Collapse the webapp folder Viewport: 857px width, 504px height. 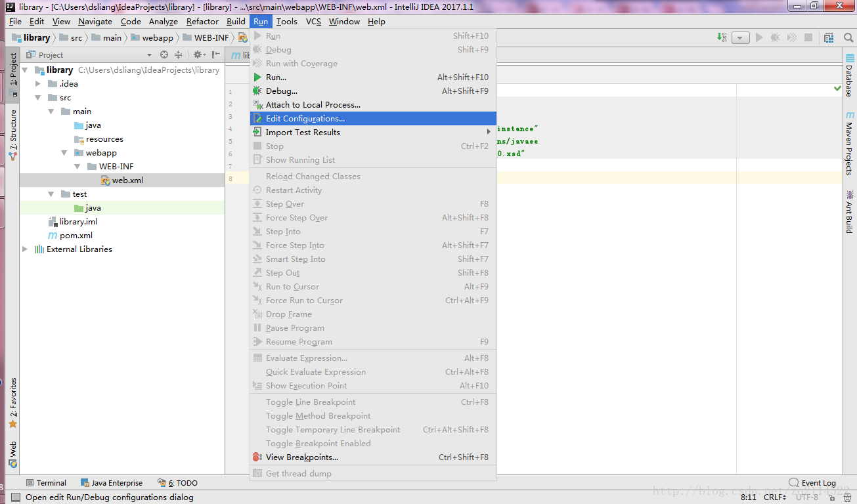[65, 152]
